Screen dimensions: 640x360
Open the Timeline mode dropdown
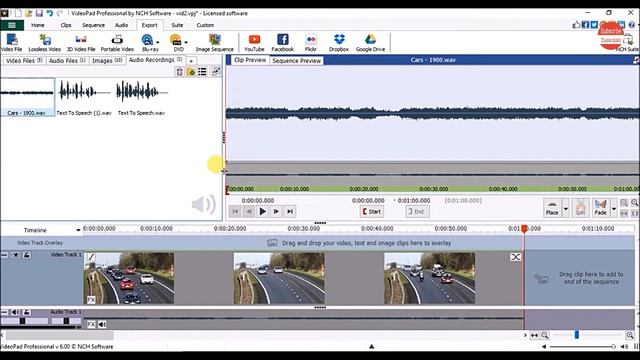coord(78,230)
